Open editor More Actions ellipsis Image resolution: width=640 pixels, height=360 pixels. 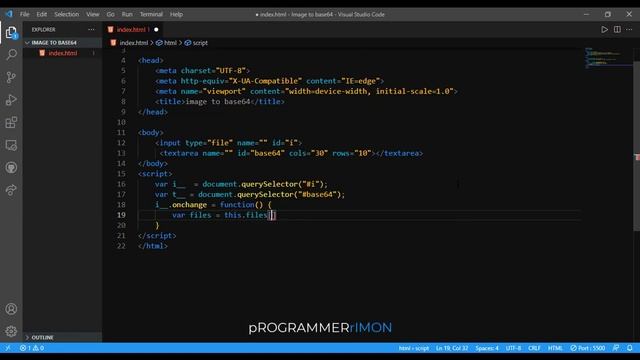(x=629, y=29)
